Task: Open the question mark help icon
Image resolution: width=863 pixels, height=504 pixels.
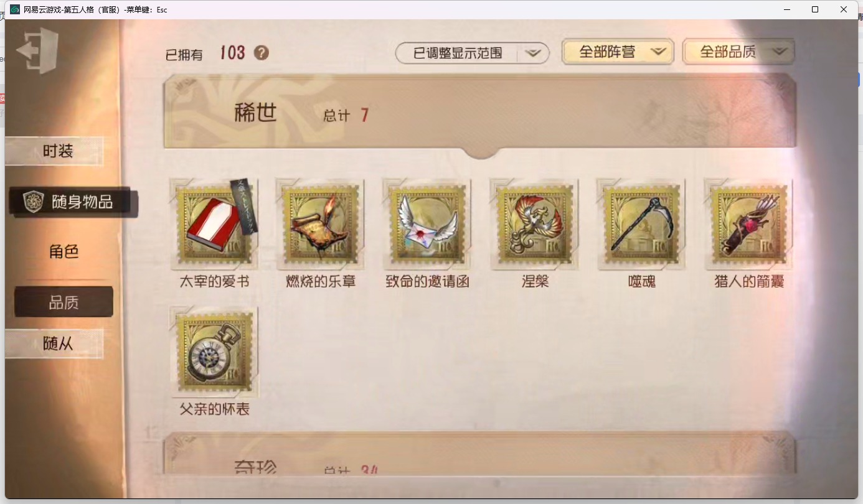Action: tap(262, 53)
